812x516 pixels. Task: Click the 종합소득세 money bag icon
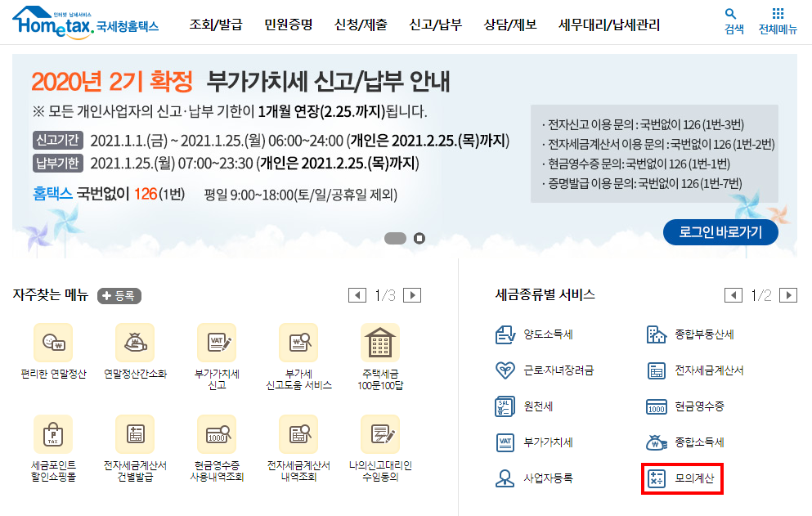656,442
